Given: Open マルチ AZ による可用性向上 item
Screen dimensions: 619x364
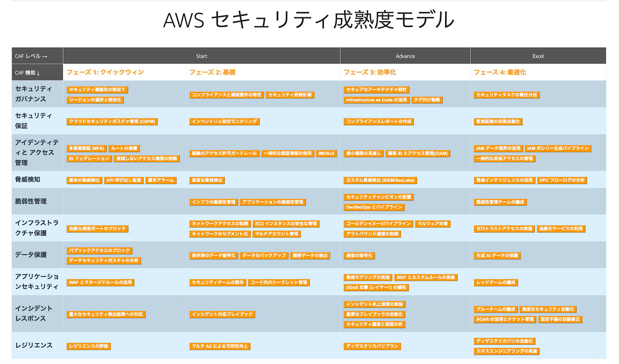Looking at the screenshot, I should coord(220,346).
